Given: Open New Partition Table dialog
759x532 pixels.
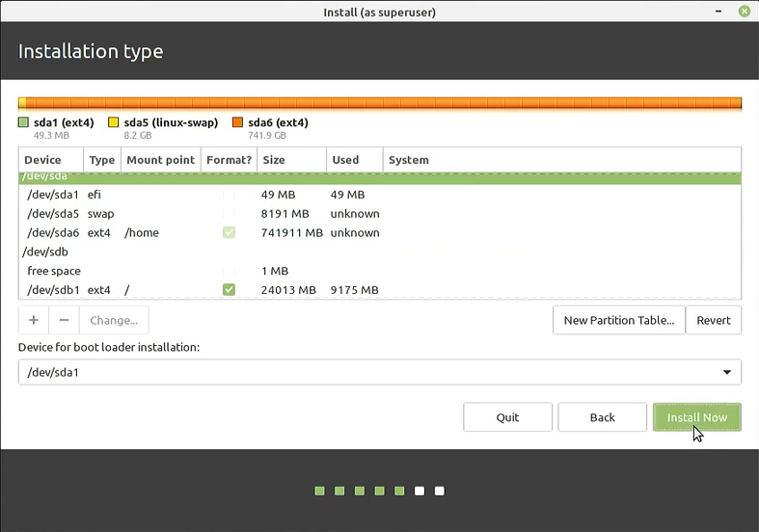Looking at the screenshot, I should (618, 320).
